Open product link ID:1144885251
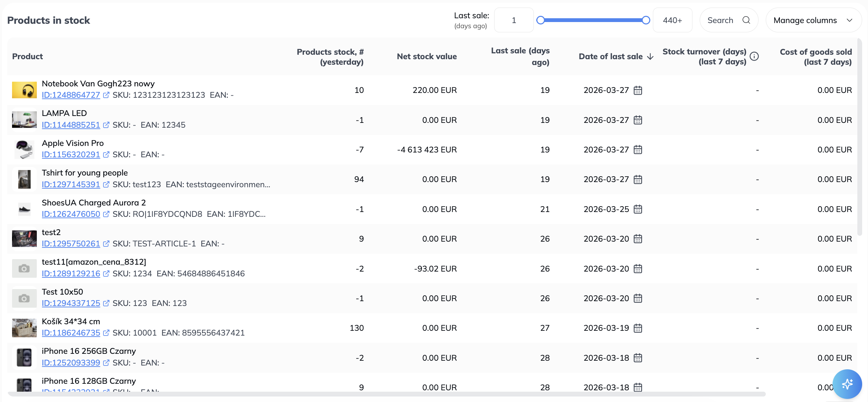 [x=71, y=125]
